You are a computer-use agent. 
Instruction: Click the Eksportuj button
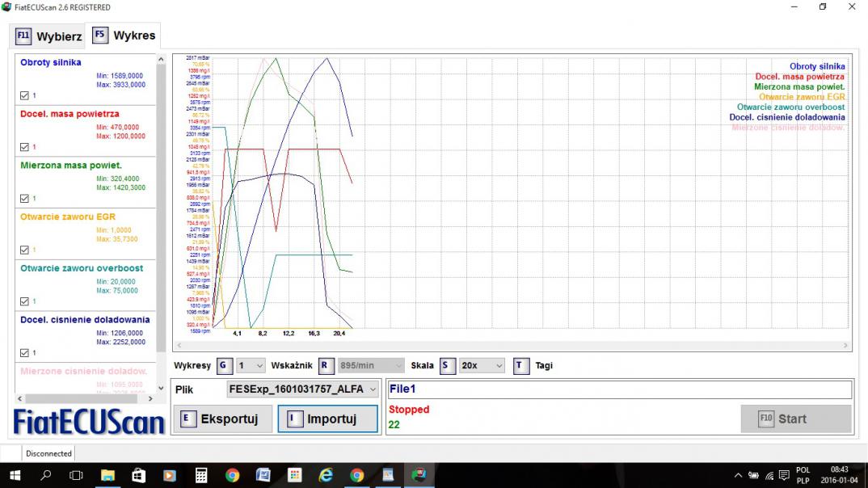(222, 419)
